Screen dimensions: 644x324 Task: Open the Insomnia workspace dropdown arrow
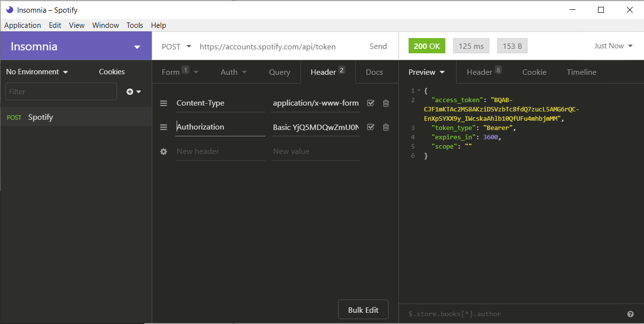[x=137, y=47]
